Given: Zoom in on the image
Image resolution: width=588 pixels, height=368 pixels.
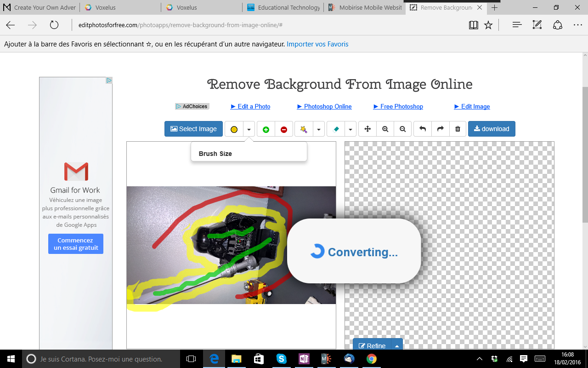Looking at the screenshot, I should click(385, 129).
